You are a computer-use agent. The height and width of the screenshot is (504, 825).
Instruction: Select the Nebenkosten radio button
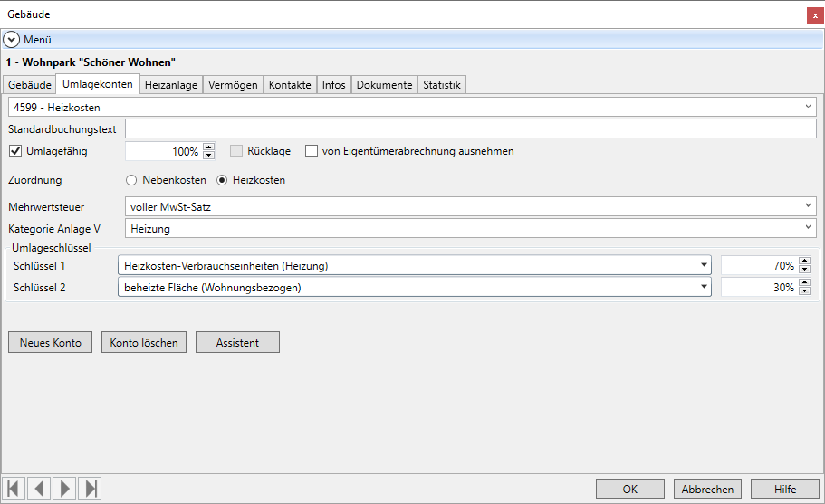[131, 180]
